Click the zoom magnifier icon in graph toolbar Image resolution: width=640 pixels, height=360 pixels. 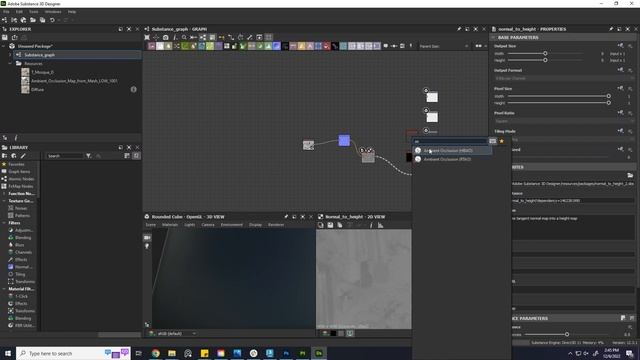184,37
